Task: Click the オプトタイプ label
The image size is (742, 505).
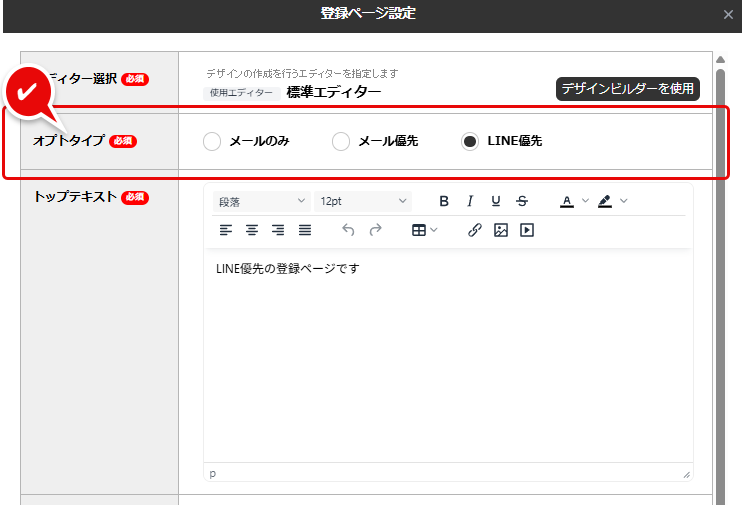Action: click(68, 141)
